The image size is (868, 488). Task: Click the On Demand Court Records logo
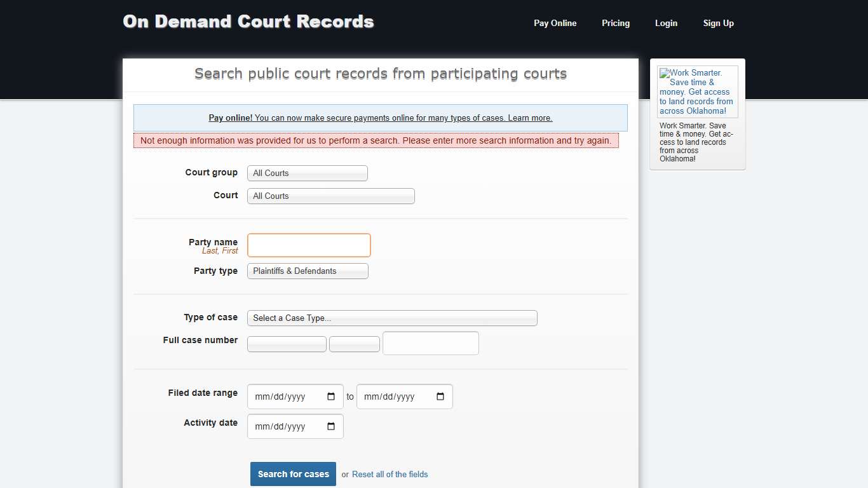(x=248, y=21)
